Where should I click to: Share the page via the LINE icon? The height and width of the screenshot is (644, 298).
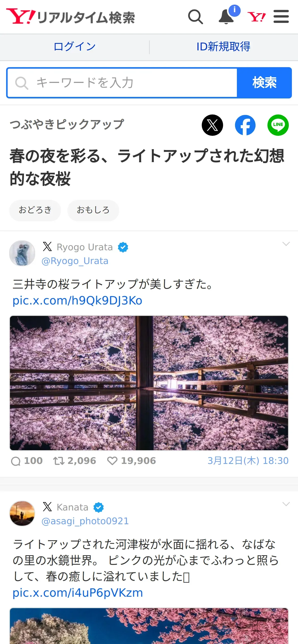pyautogui.click(x=278, y=125)
